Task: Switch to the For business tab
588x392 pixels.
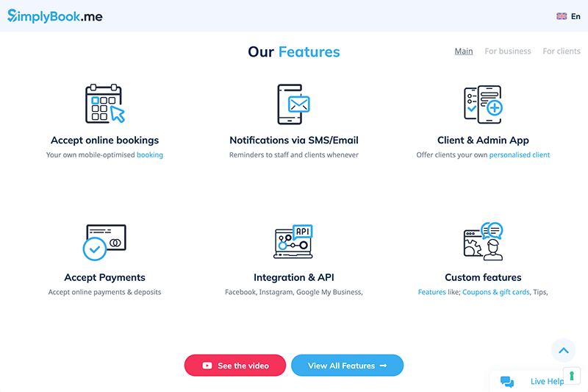Action: click(x=508, y=51)
